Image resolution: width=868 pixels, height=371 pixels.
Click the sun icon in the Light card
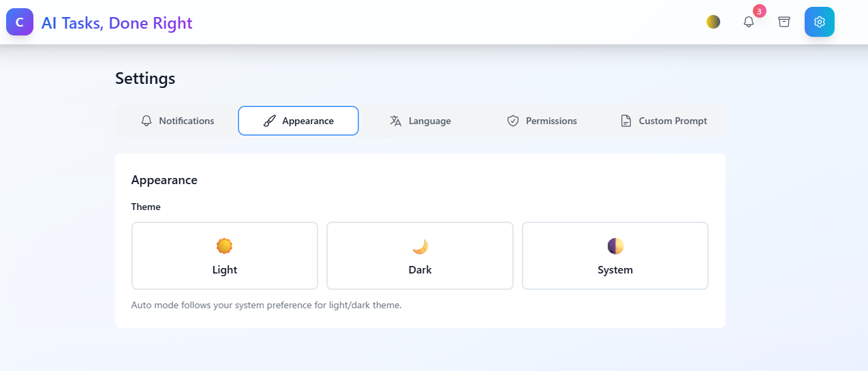click(x=225, y=246)
